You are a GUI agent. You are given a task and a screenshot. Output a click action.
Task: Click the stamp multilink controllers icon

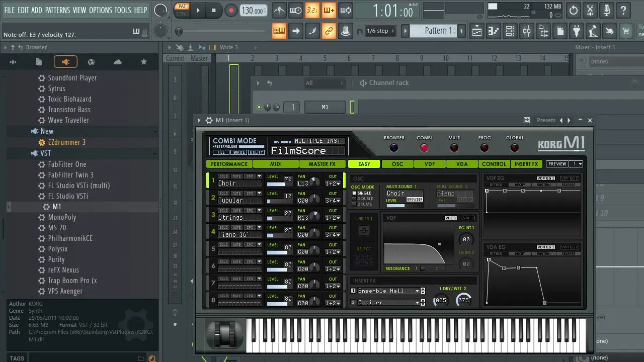[345, 31]
